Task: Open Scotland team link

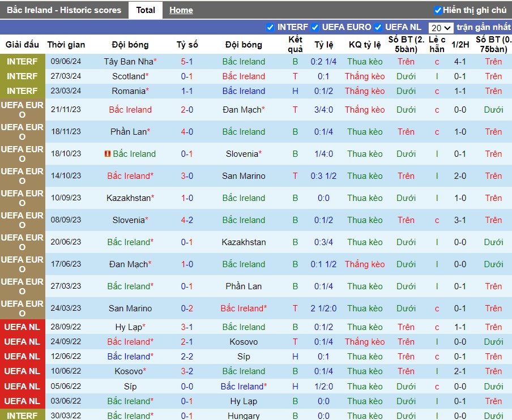Action: tap(130, 76)
